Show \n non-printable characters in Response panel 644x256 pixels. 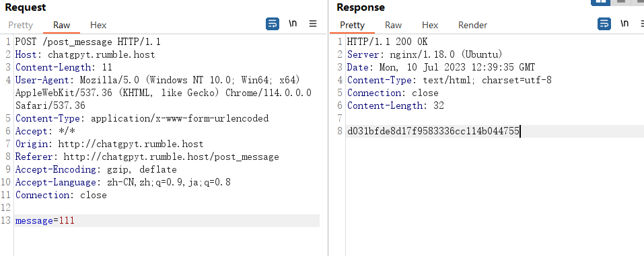click(x=624, y=24)
